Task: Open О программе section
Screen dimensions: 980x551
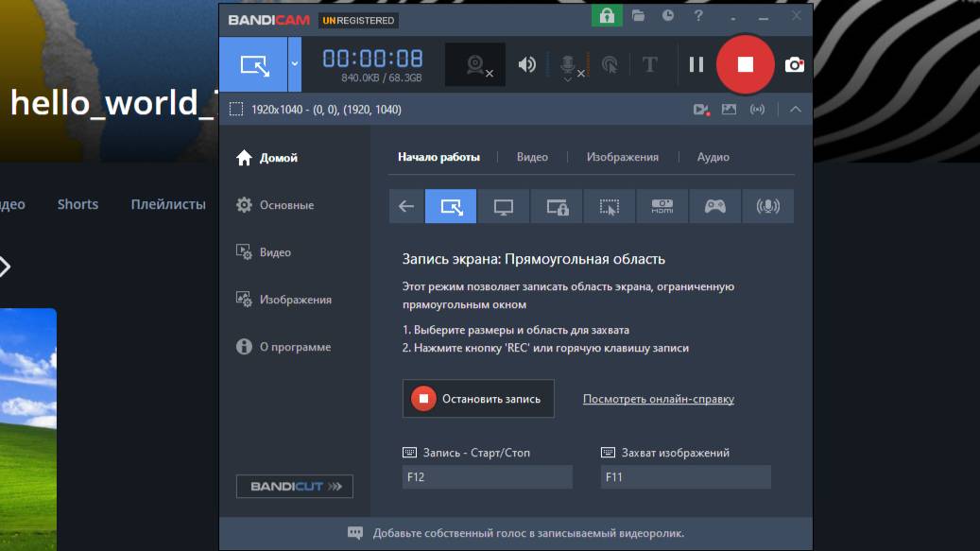Action: point(284,347)
